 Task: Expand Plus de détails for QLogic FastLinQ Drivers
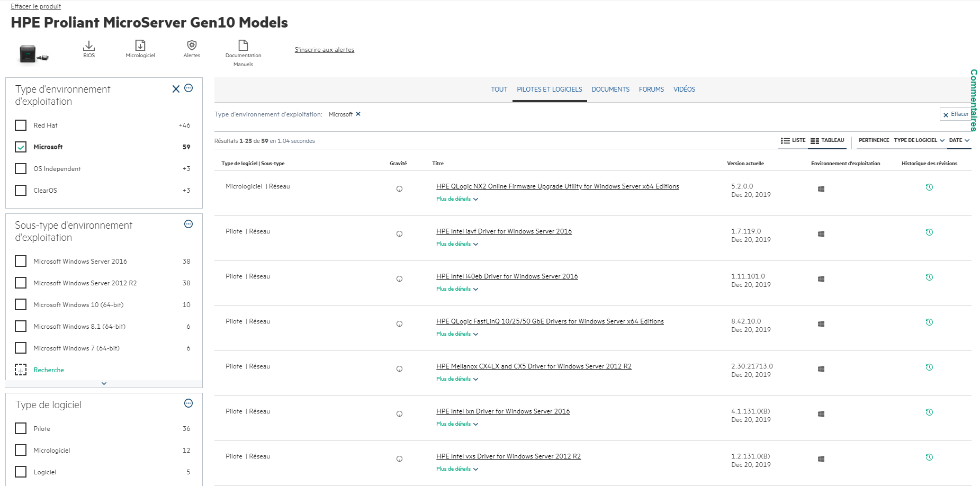(457, 334)
